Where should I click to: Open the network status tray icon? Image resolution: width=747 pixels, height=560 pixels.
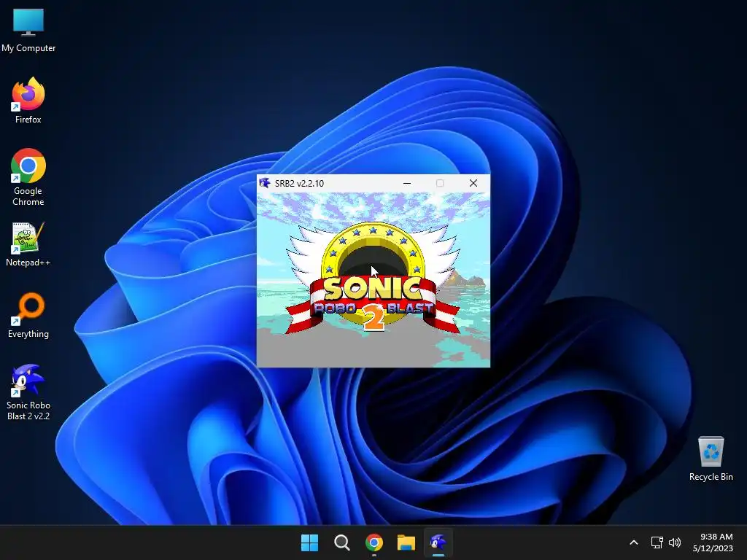coord(657,542)
